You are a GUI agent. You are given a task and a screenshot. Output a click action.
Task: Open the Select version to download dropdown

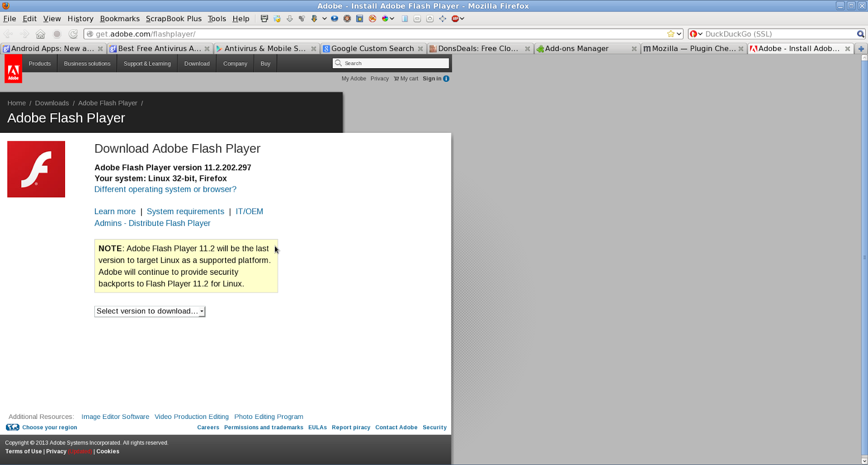coord(150,311)
